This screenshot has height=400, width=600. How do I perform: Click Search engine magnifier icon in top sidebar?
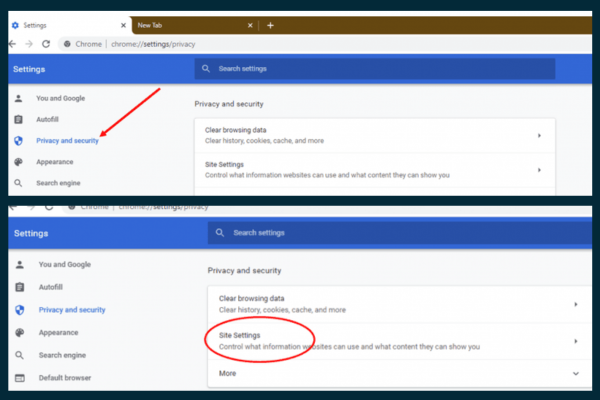coord(18,183)
